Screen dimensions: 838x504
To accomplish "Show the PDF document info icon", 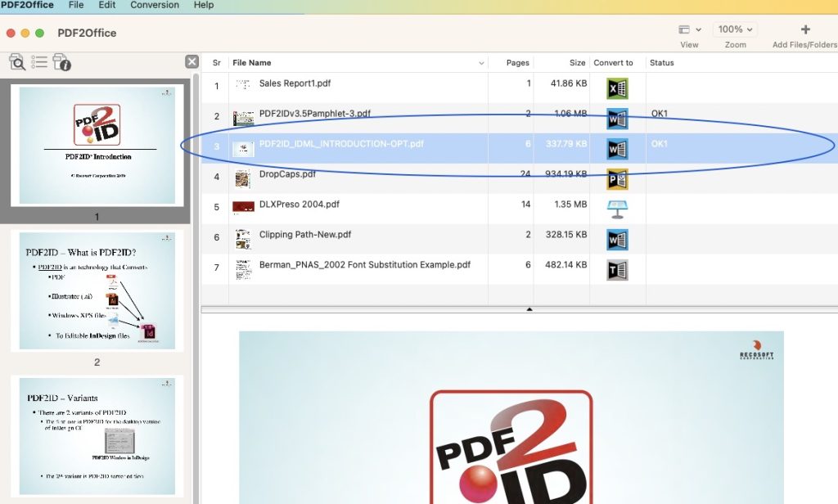I will click(61, 62).
